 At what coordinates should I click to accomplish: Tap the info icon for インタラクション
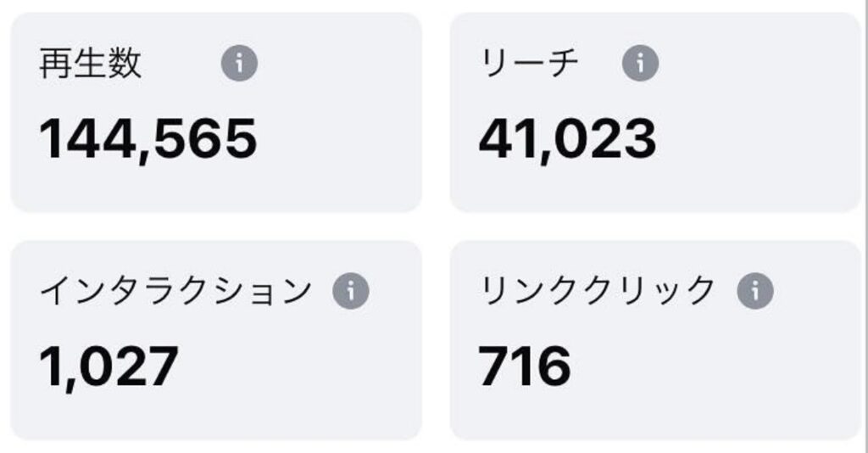point(351,292)
